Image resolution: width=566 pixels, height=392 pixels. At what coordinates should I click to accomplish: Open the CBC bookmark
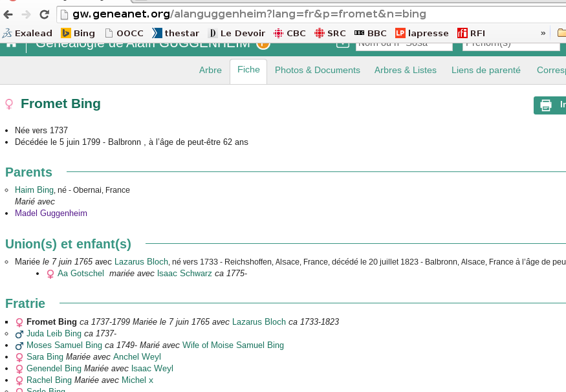(290, 33)
